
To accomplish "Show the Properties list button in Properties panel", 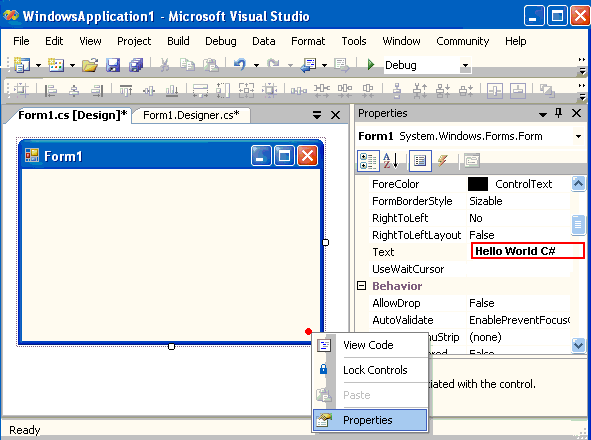I will point(420,161).
